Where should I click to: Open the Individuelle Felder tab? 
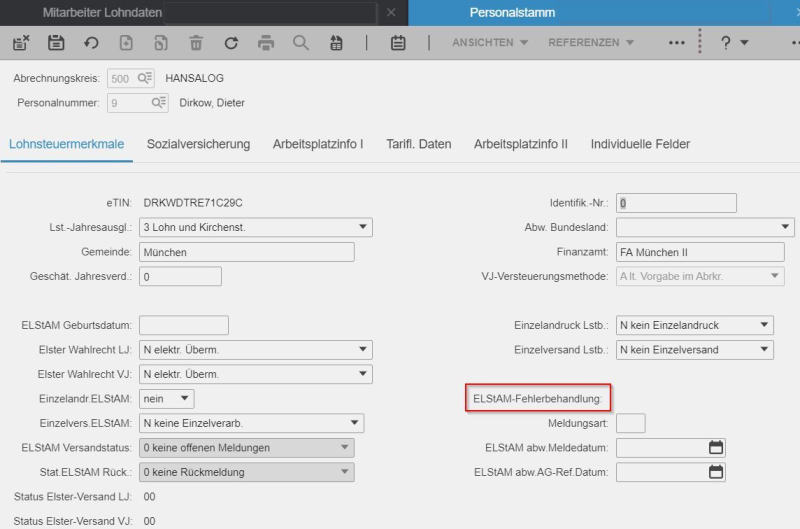click(640, 144)
